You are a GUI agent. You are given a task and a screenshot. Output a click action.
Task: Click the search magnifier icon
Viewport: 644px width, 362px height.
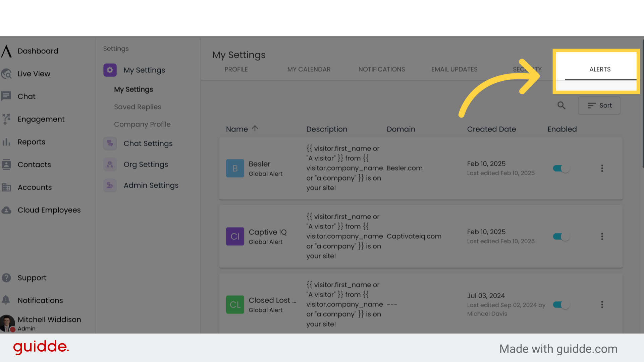pyautogui.click(x=561, y=106)
